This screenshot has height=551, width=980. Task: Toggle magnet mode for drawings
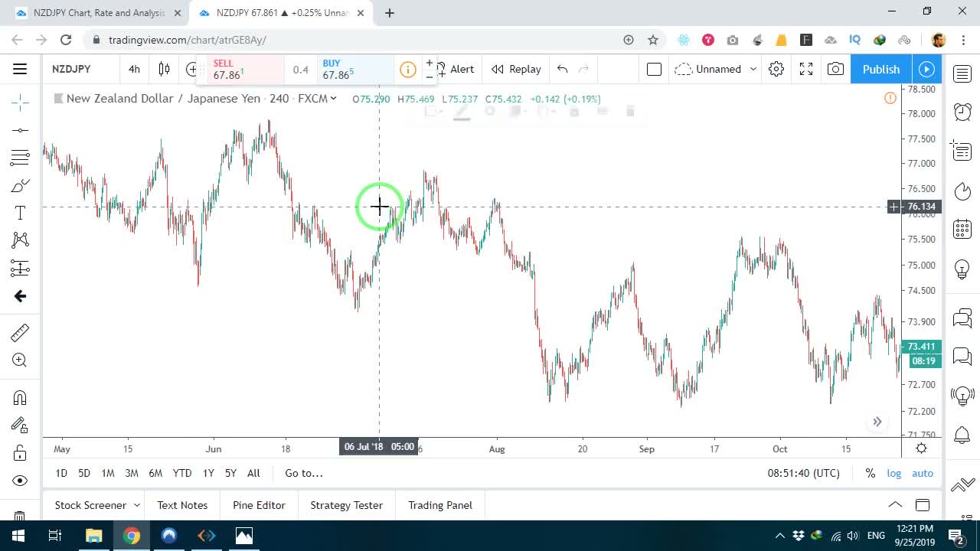(20, 397)
